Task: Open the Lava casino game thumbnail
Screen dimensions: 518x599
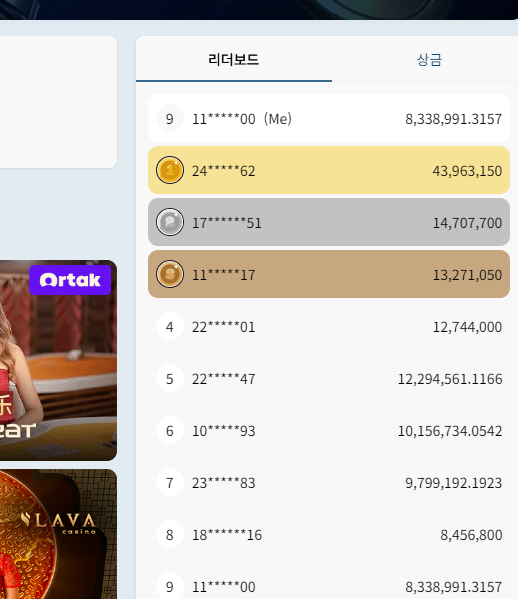Action: coord(58,534)
